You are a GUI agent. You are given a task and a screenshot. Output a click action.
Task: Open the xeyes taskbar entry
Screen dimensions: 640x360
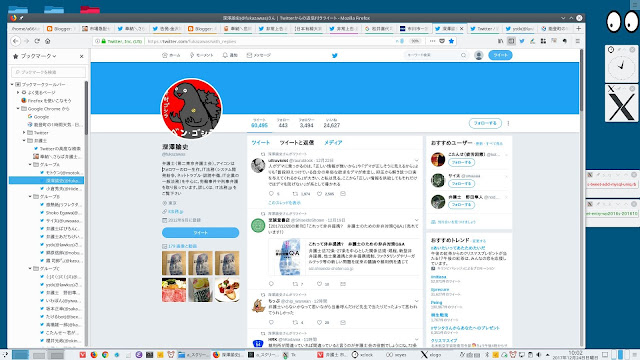tap(397, 355)
